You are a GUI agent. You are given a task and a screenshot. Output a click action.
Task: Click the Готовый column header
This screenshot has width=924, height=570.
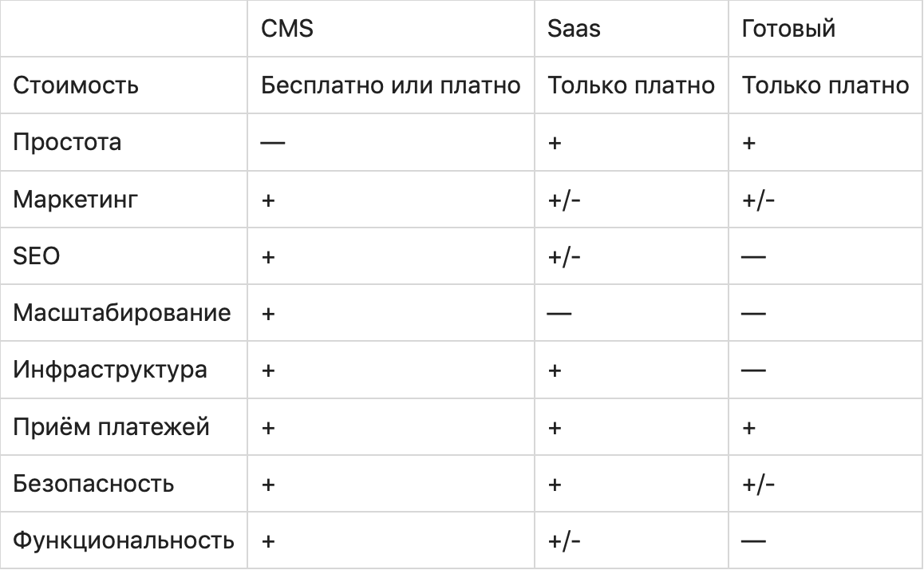coord(788,29)
